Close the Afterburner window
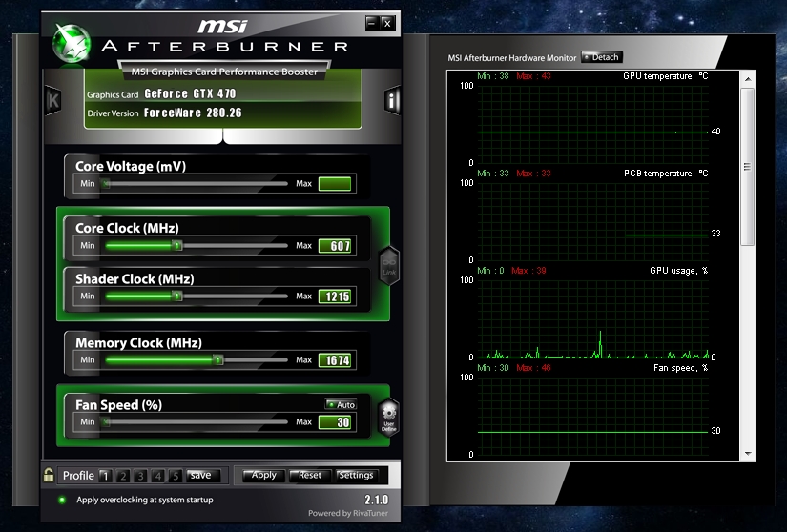 (387, 23)
